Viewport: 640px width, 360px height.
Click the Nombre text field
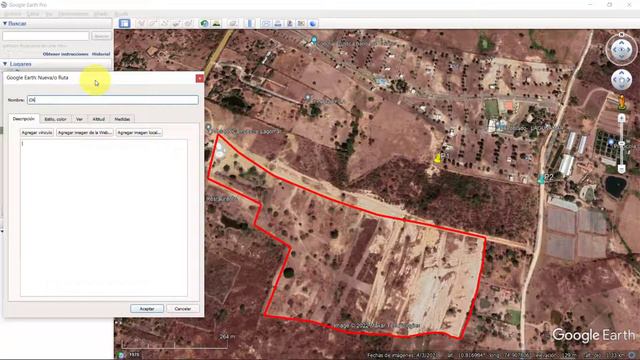click(113, 100)
